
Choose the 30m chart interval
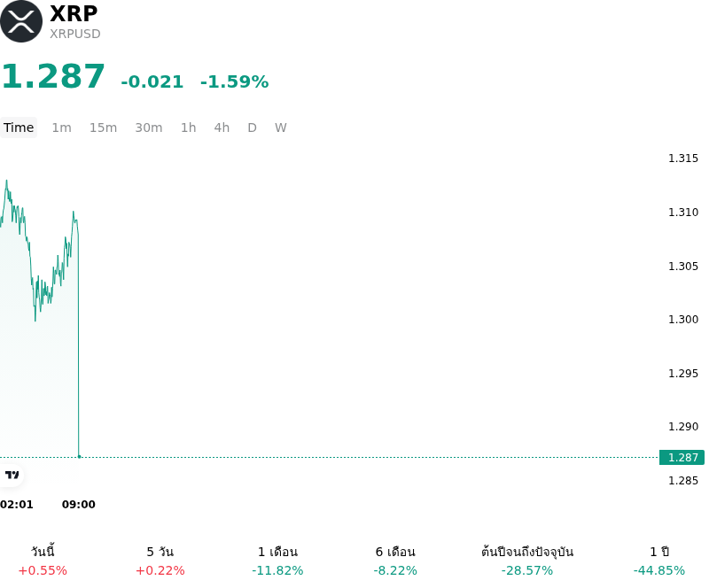click(x=149, y=128)
